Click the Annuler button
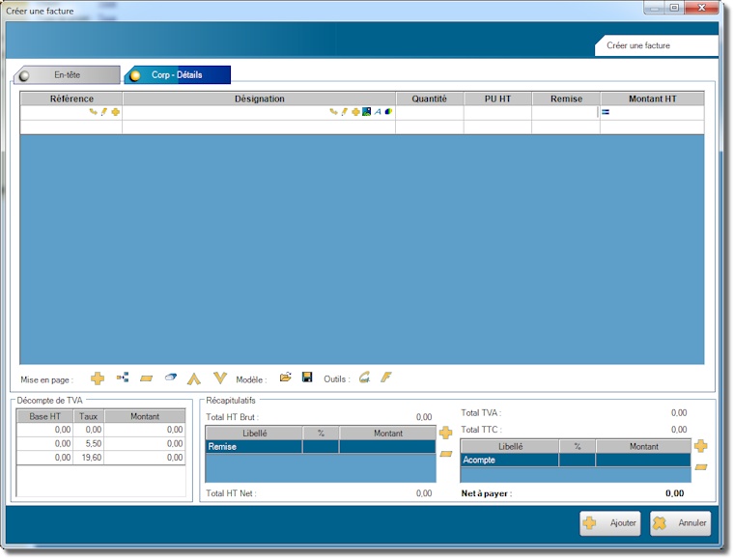 point(680,523)
